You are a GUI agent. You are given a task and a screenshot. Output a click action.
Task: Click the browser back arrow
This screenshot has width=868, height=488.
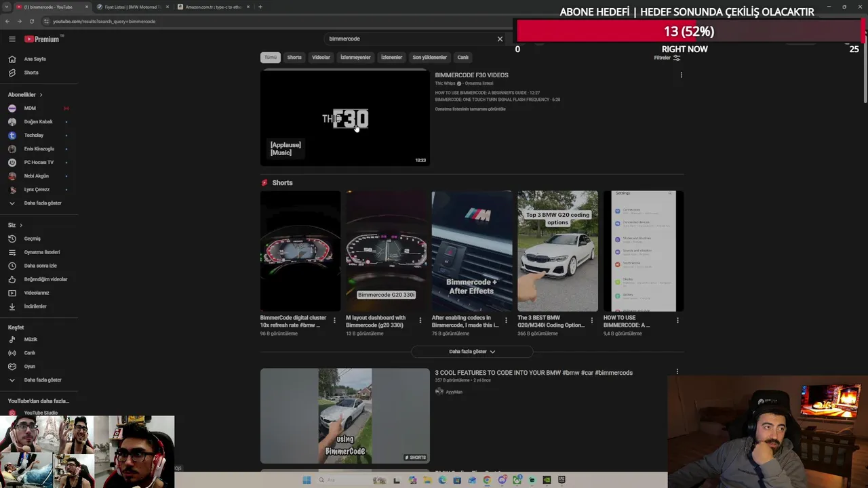point(7,21)
